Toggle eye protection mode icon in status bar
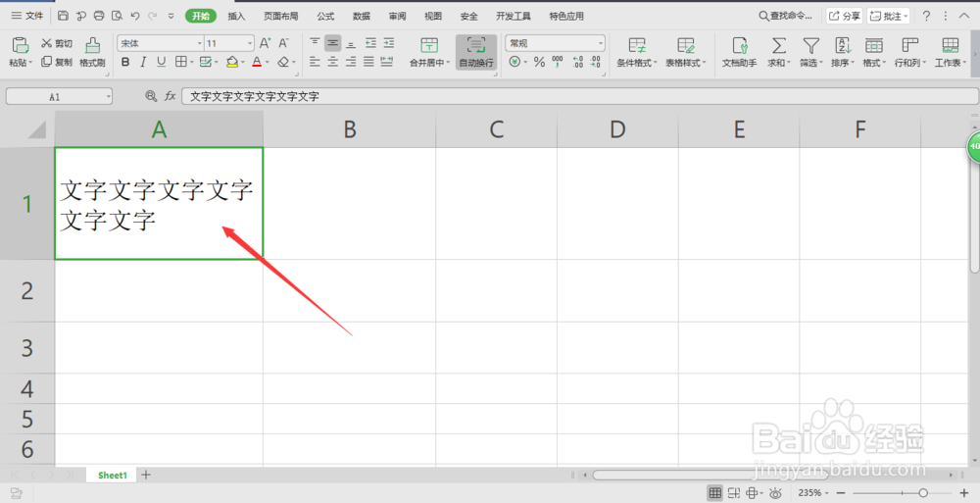The height and width of the screenshot is (503, 980). (775, 493)
